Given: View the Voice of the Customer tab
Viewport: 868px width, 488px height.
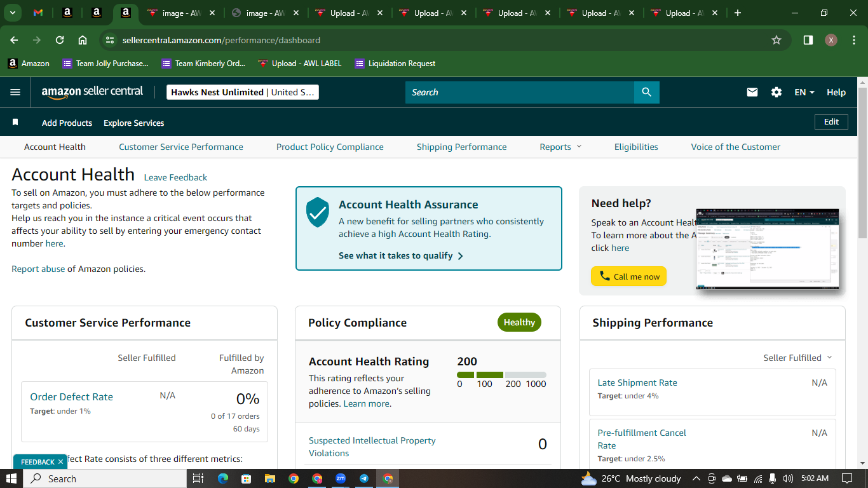Looking at the screenshot, I should coord(736,147).
